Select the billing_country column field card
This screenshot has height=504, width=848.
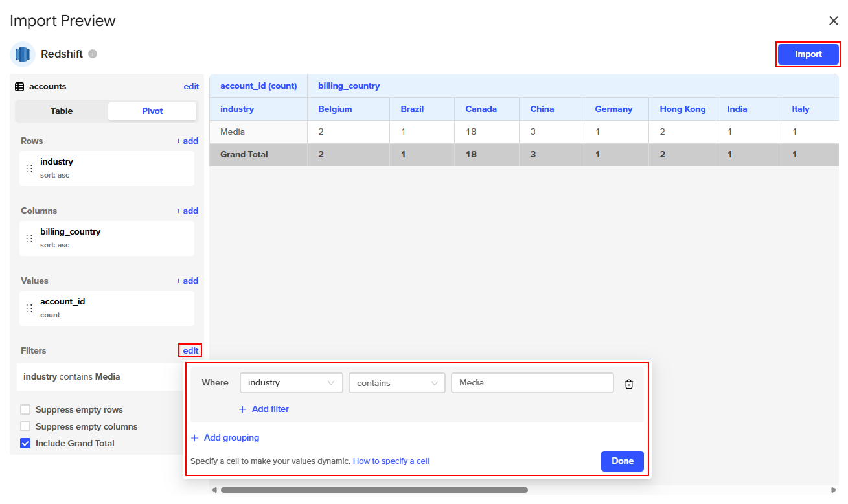coord(107,238)
